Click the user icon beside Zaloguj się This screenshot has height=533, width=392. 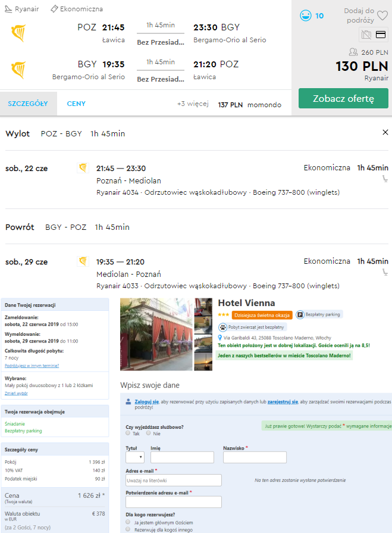pyautogui.click(x=128, y=402)
